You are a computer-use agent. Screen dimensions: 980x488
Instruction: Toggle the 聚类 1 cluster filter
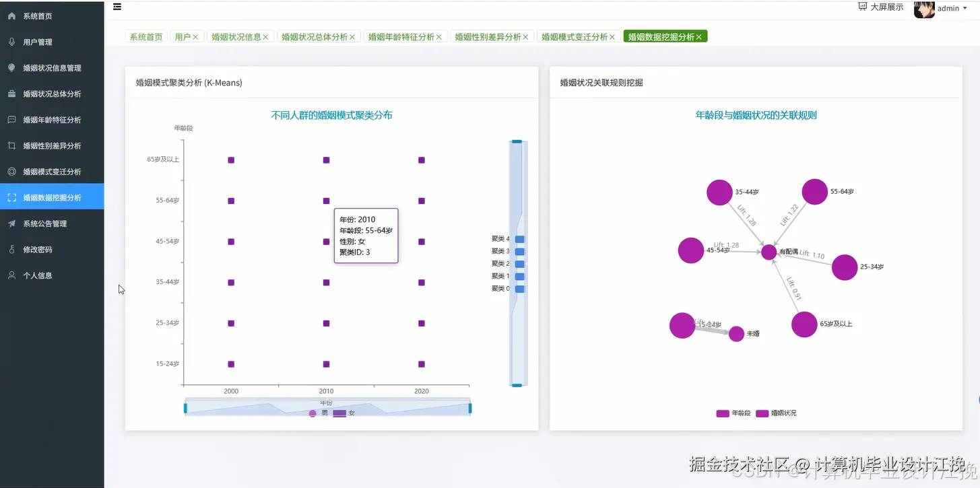point(508,277)
